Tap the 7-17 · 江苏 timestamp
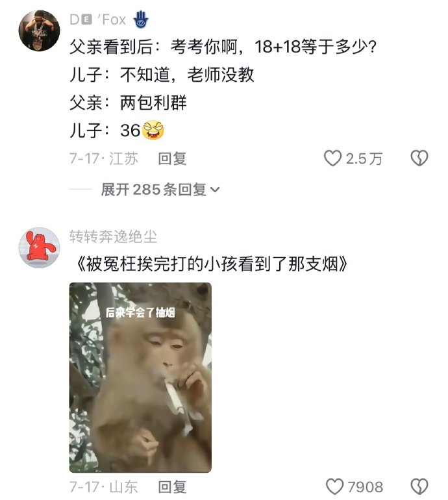The height and width of the screenshot is (500, 448). 104,158
